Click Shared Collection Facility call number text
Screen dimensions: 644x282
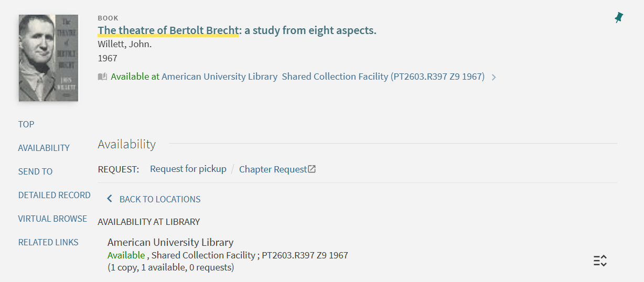coord(383,77)
